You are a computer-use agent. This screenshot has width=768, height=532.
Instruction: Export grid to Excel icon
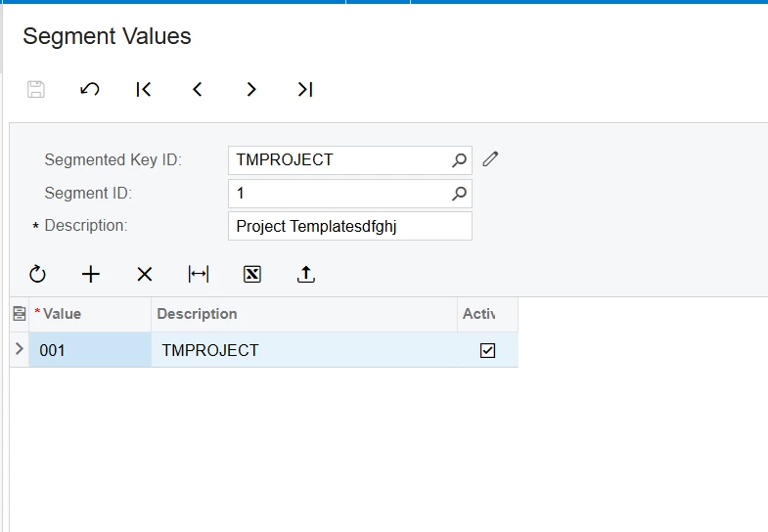pyautogui.click(x=252, y=275)
